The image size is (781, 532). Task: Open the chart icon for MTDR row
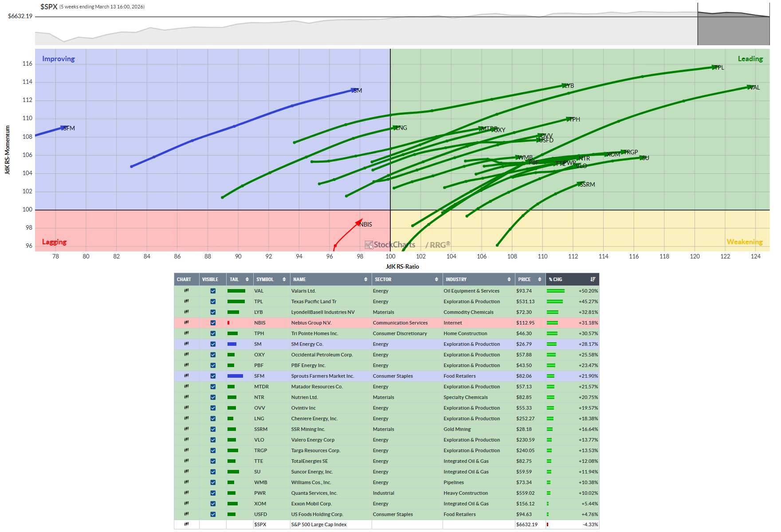[187, 387]
